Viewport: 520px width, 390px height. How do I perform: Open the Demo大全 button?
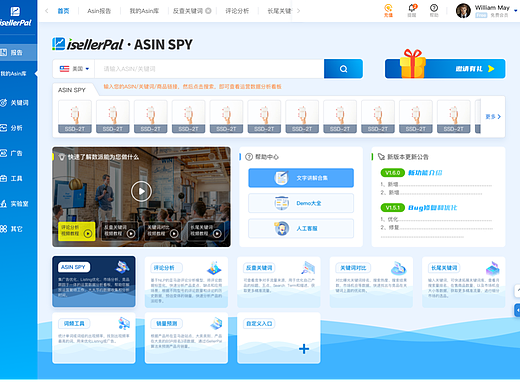[301, 203]
